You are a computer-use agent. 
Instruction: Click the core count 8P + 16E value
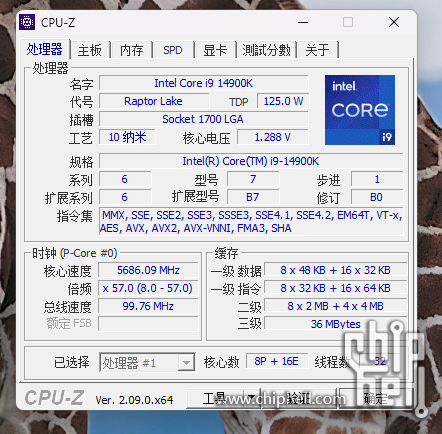point(277,361)
